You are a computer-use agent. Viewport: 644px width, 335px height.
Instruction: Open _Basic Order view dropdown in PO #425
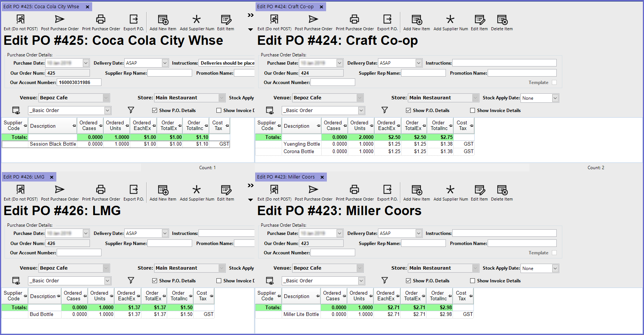coord(107,111)
